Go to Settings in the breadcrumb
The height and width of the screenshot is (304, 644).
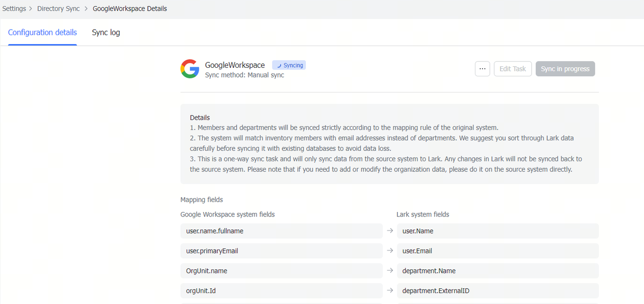click(x=14, y=9)
